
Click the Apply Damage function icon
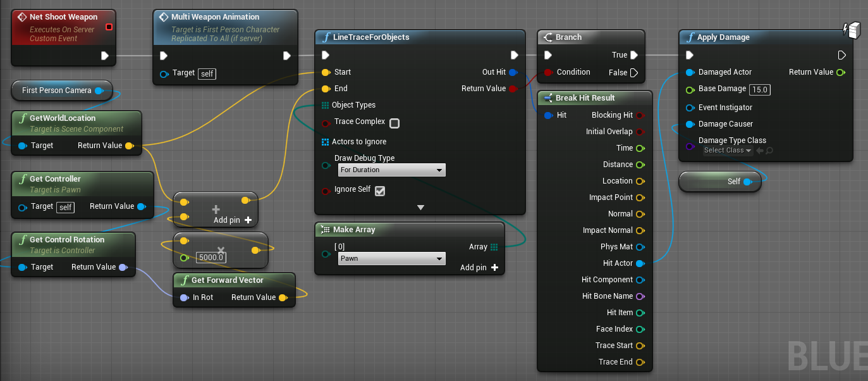[x=689, y=37]
